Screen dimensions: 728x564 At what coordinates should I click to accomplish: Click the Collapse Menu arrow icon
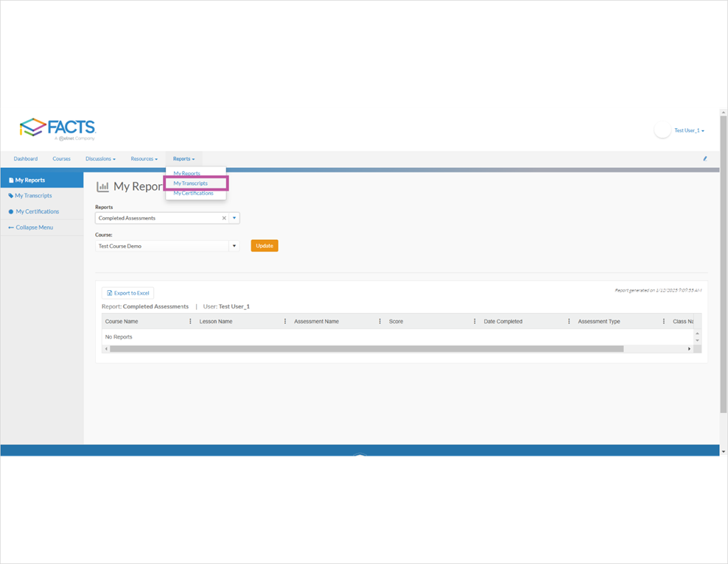click(x=13, y=227)
